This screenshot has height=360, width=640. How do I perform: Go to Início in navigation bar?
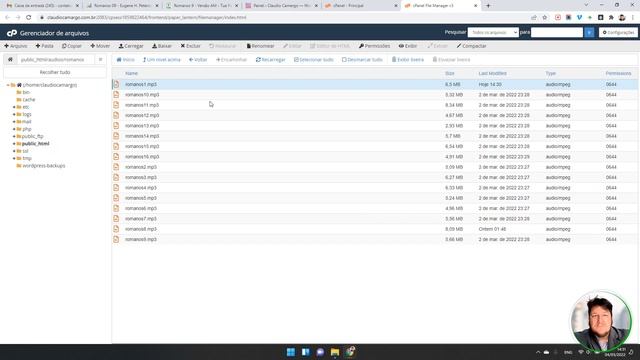pos(126,60)
